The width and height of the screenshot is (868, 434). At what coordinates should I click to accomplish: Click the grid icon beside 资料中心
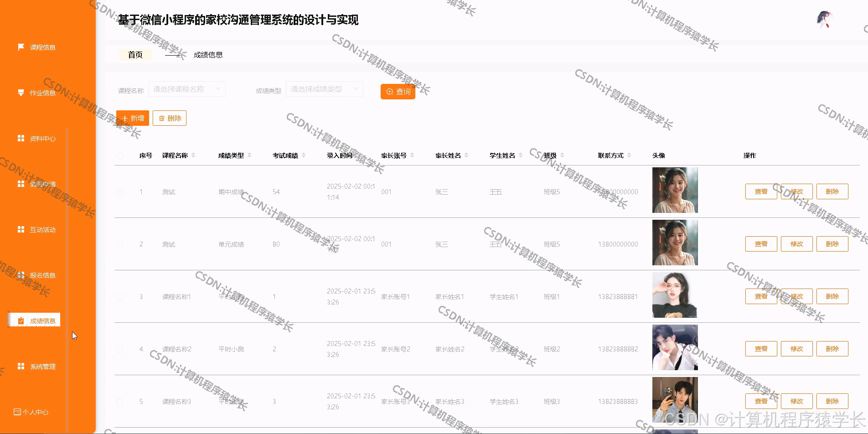(x=21, y=138)
